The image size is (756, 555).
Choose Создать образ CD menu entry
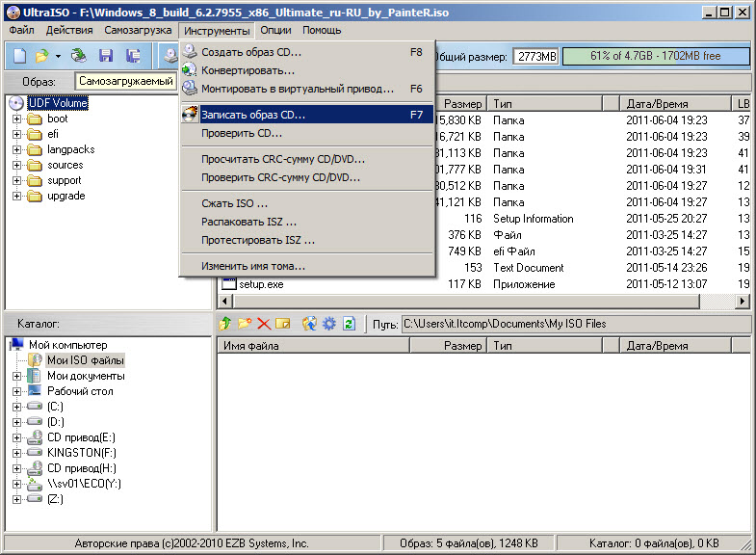(x=307, y=52)
